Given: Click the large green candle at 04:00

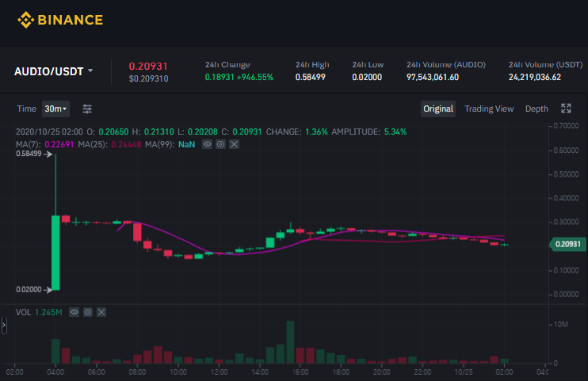Looking at the screenshot, I should [x=55, y=253].
